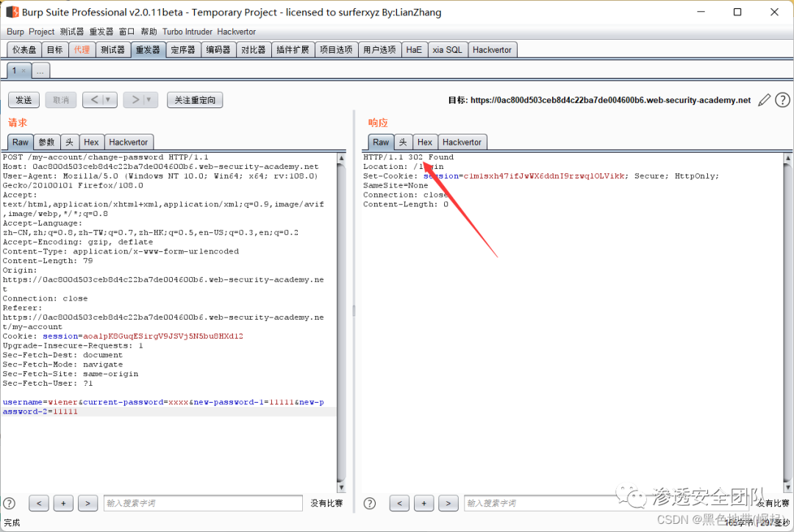Add new Repeater tab with ellipsis
The height and width of the screenshot is (532, 794).
(40, 71)
